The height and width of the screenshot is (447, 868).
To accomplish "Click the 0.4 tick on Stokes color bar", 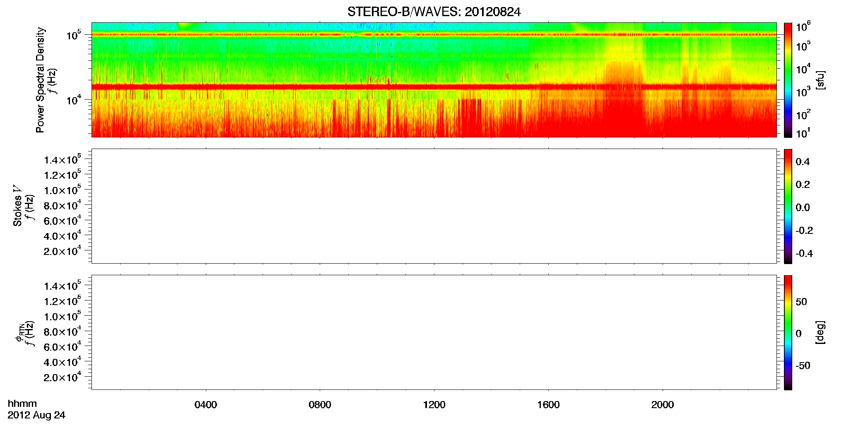I will tap(803, 162).
